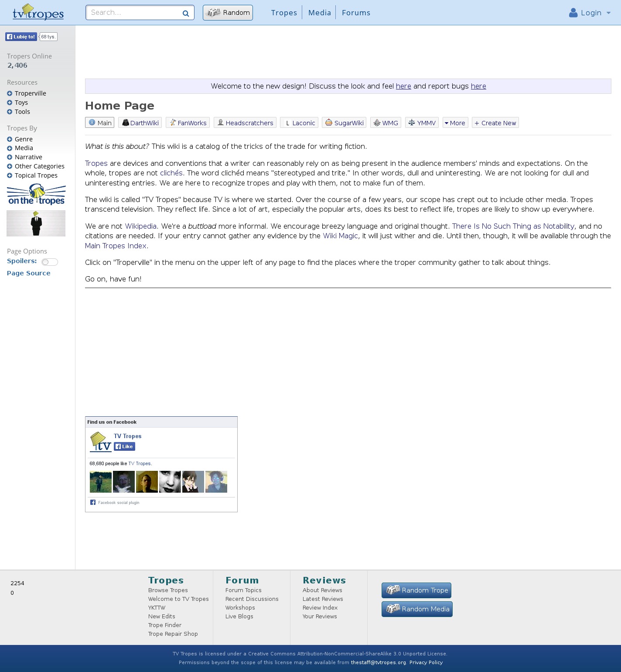This screenshot has width=621, height=672.
Task: Expand the Topical Tropes section
Action: (x=10, y=175)
